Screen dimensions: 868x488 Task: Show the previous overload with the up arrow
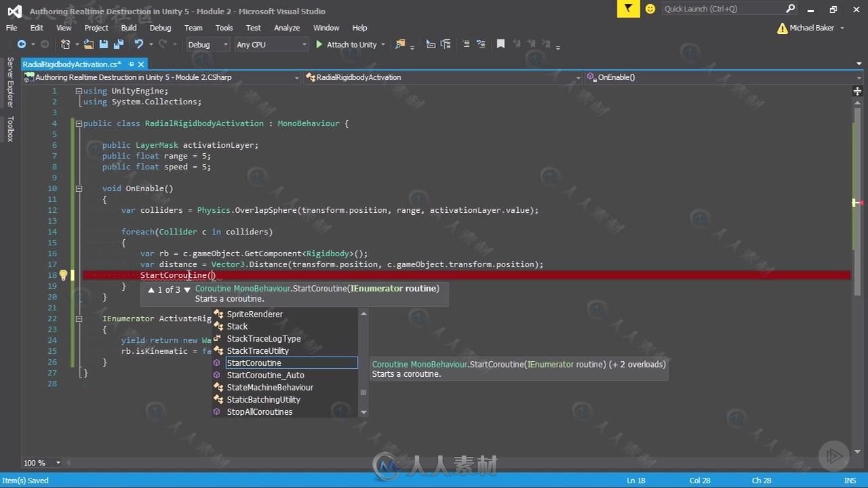click(x=152, y=289)
